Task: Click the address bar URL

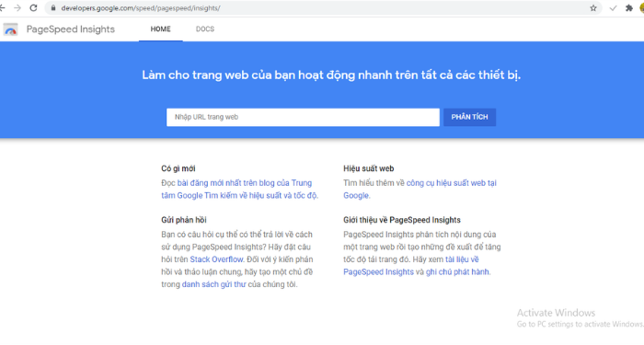Action: point(141,7)
